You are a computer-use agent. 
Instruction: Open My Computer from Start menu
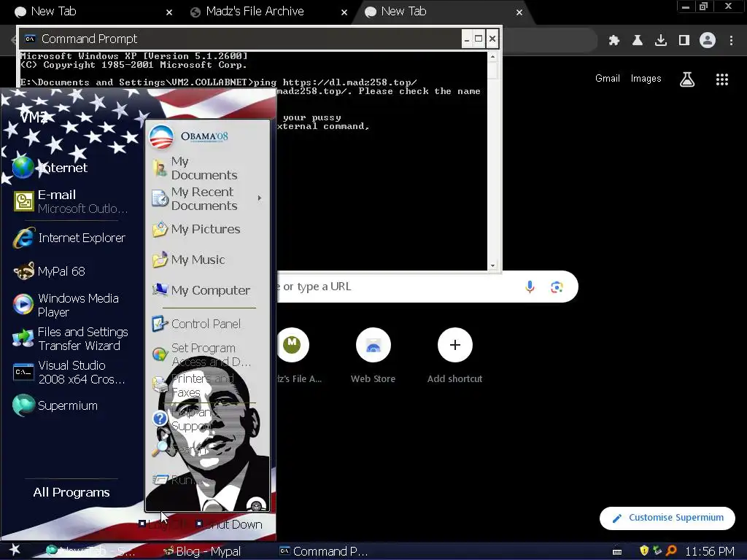click(201, 290)
